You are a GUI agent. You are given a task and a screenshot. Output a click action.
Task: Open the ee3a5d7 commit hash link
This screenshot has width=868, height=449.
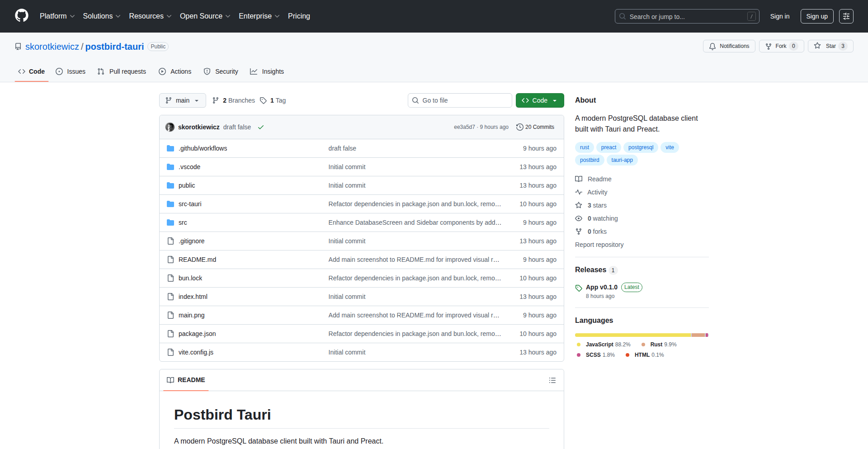(464, 127)
